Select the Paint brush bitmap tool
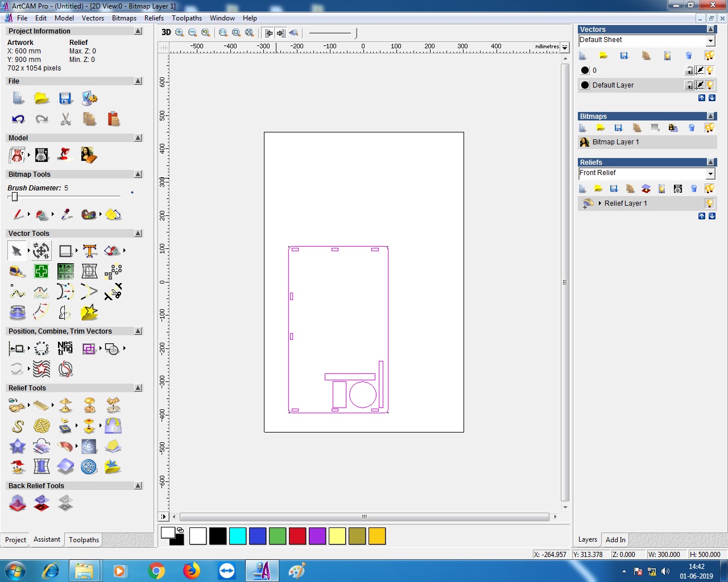Viewport: 728px width, 582px height. coord(18,214)
